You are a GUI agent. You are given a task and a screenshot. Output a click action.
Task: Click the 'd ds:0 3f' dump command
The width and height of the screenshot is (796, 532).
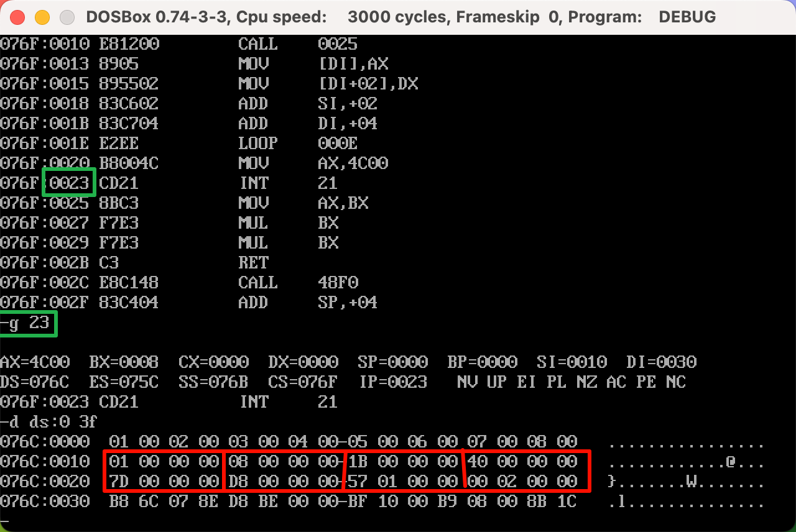(50, 422)
